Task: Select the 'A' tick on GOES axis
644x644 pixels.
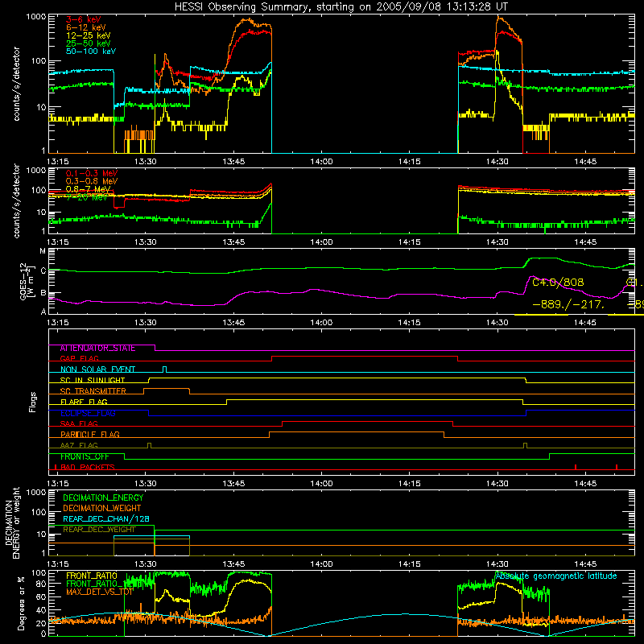Action: point(43,312)
